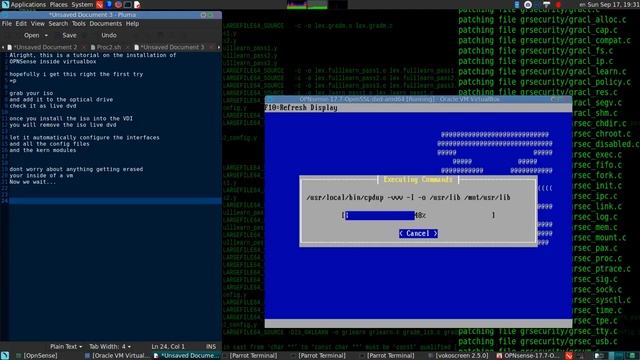This screenshot has width=640, height=360.
Task: Open the System menu in top panel
Action: (82, 5)
